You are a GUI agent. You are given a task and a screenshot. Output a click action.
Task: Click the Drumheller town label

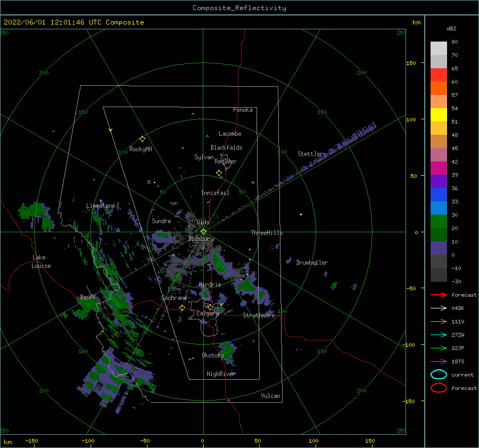(312, 263)
